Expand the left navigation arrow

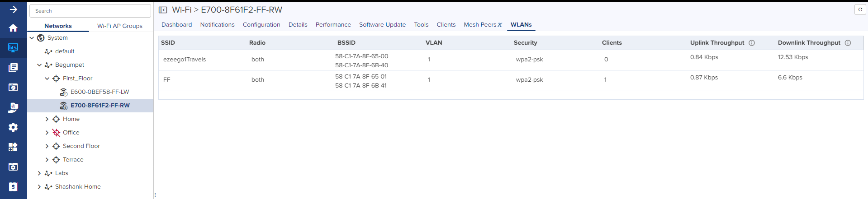coord(13,9)
